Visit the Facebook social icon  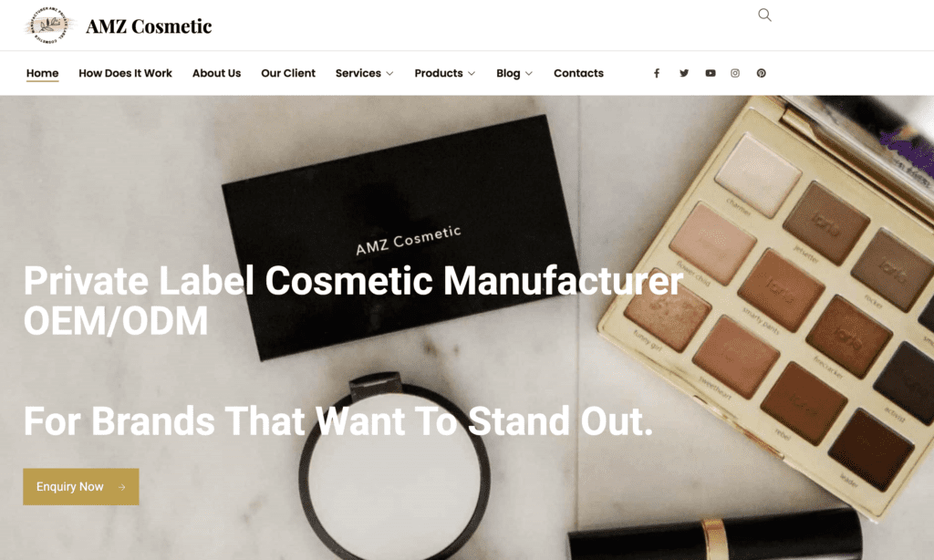657,73
